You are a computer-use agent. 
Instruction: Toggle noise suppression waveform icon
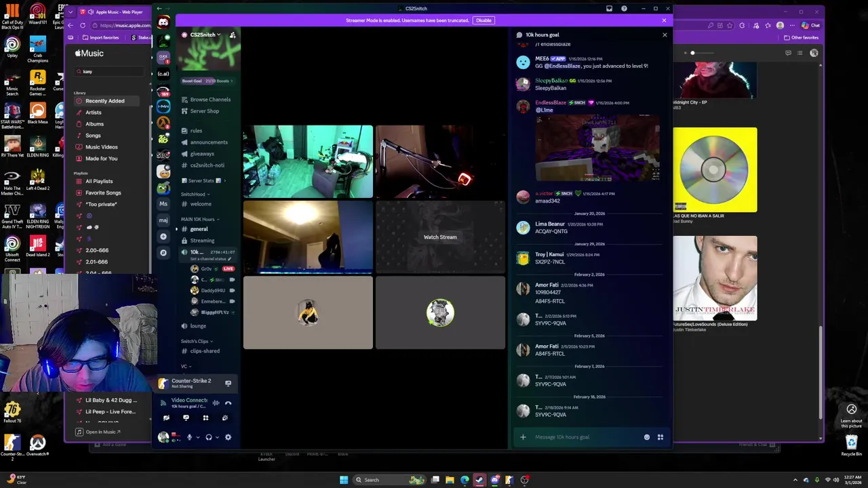coord(216,403)
